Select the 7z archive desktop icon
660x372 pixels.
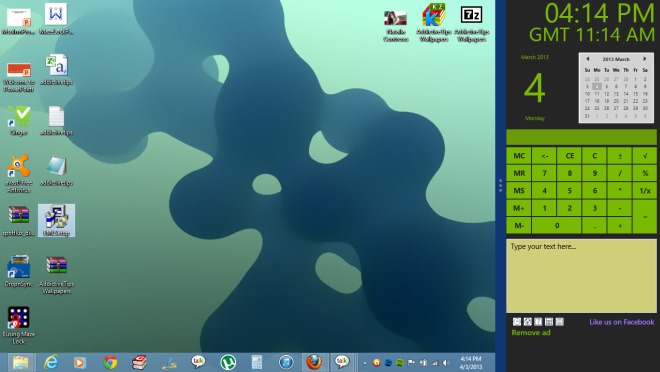point(471,24)
